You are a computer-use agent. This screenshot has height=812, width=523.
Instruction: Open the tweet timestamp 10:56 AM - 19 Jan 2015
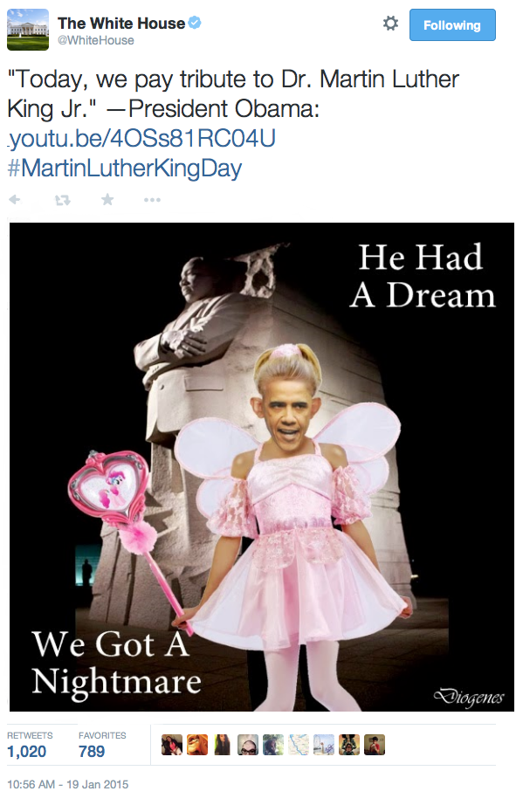click(x=68, y=785)
